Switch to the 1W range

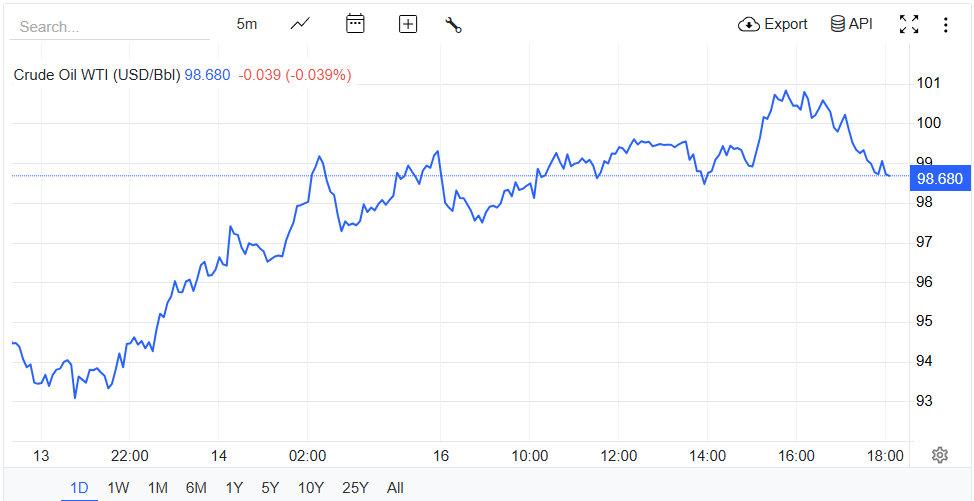(x=118, y=488)
